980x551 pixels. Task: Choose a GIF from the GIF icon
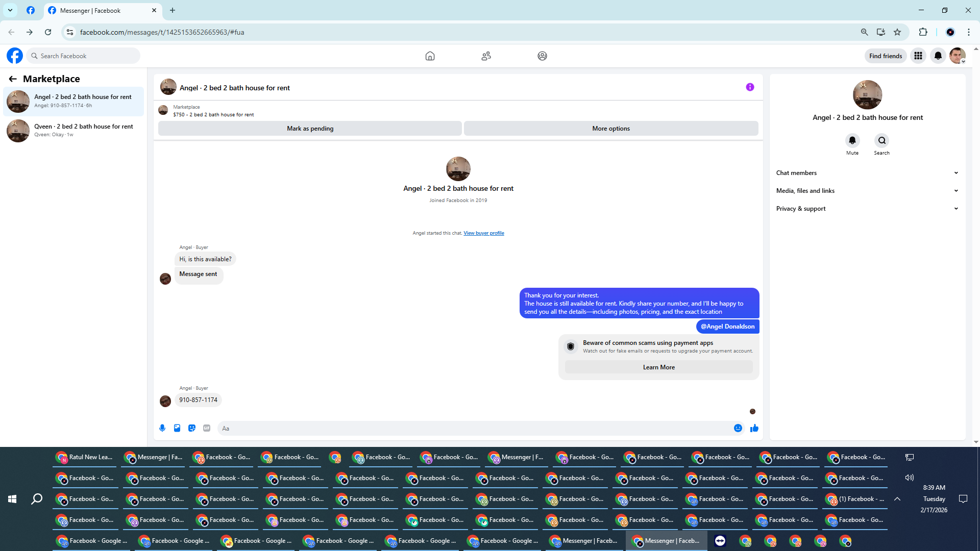207,428
